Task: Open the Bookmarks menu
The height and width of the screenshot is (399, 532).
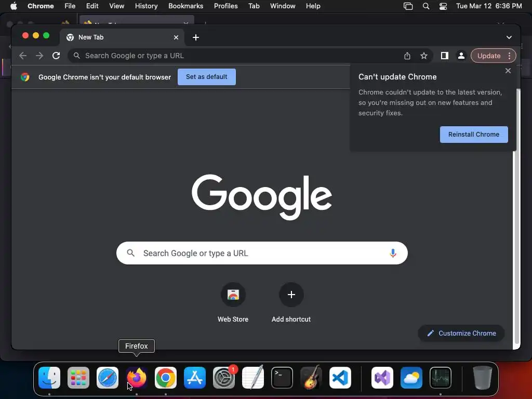Action: (185, 6)
